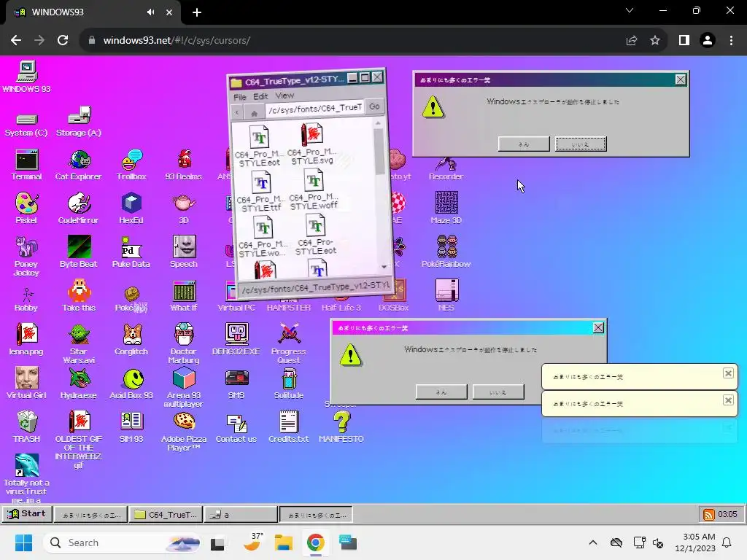Open Chrome three-dot menu
This screenshot has width=747, height=560.
click(731, 41)
